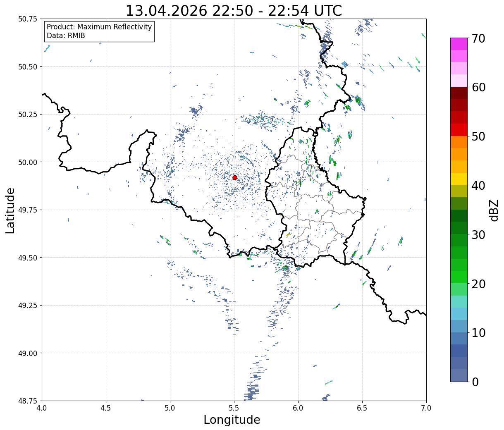
Task: Click the plot title date and time
Action: click(234, 11)
